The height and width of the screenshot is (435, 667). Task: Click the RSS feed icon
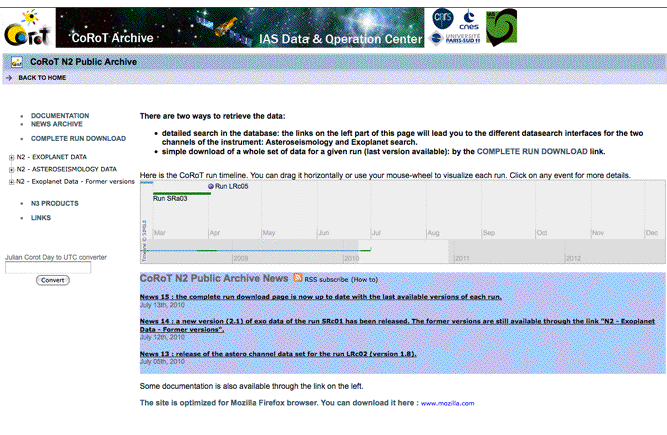[297, 278]
